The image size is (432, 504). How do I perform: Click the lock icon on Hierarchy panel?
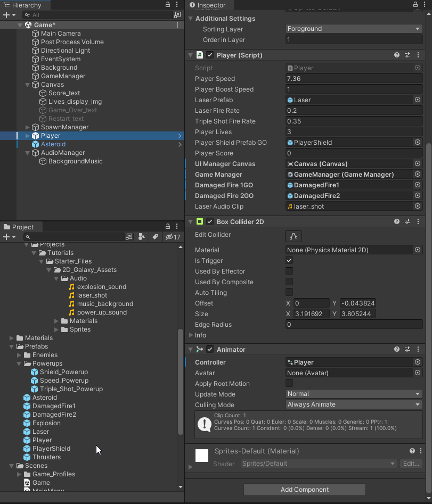click(168, 5)
